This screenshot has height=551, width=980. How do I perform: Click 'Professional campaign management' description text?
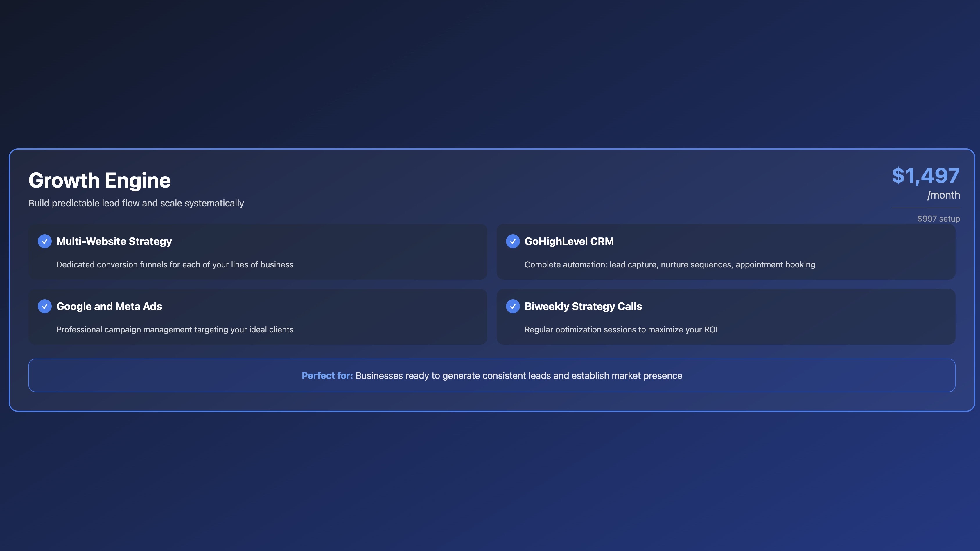(x=175, y=330)
